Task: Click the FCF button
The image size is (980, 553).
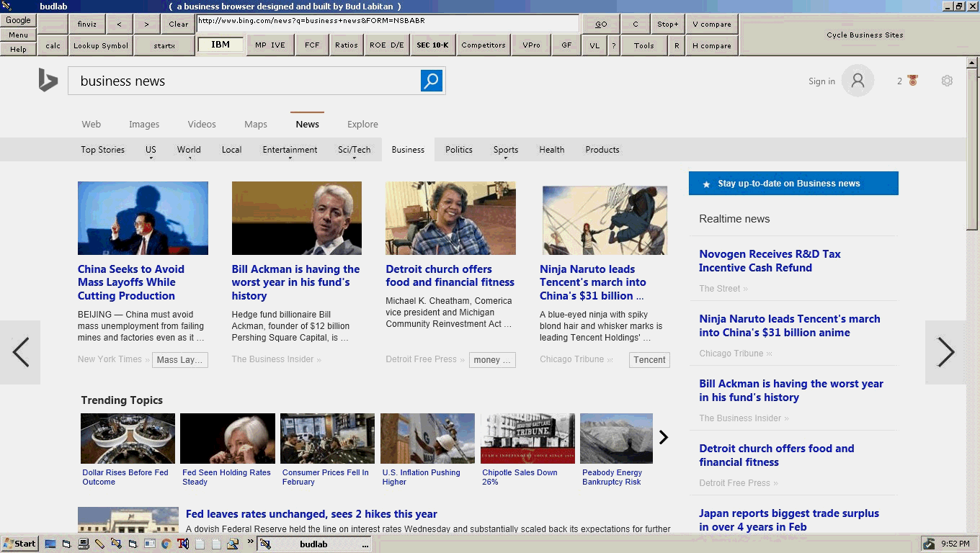Action: tap(312, 45)
